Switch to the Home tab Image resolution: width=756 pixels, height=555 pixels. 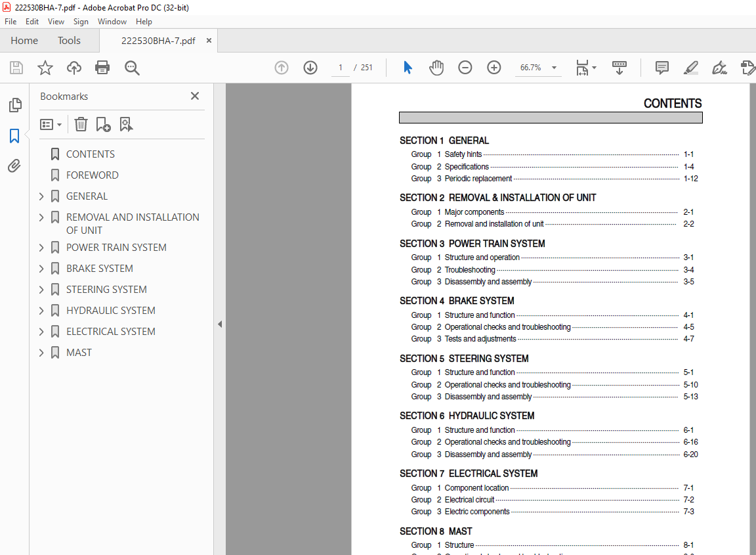tap(24, 41)
